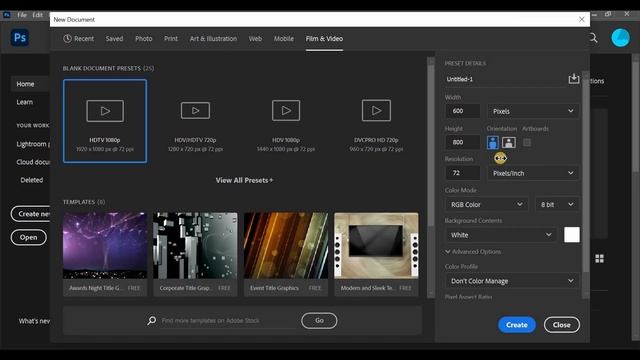Switch to the Photo tab

(144, 39)
